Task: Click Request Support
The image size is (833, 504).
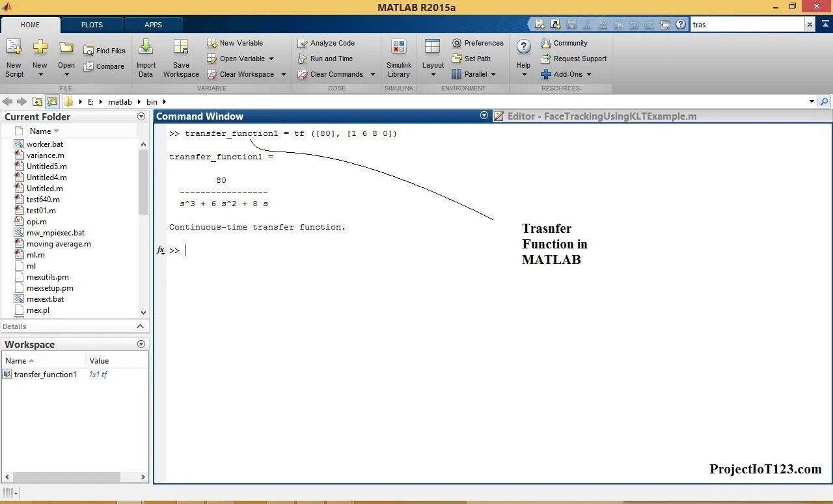Action: (x=573, y=59)
